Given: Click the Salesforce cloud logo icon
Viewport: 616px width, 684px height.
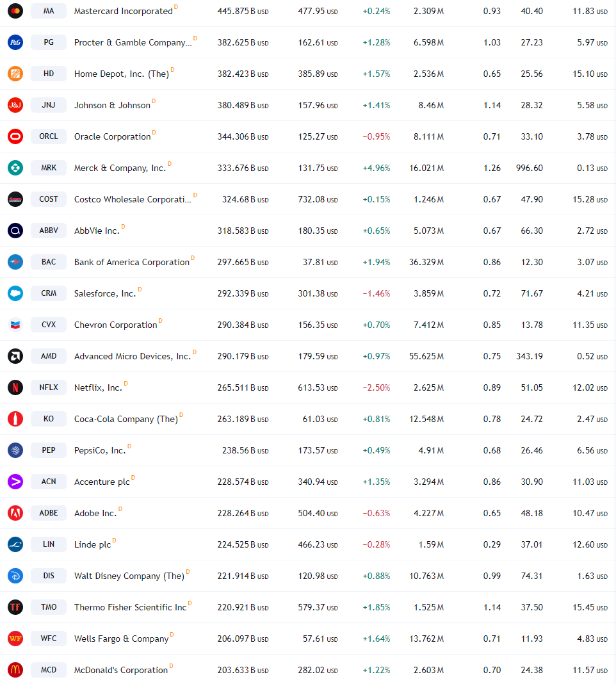Looking at the screenshot, I should (x=15, y=293).
